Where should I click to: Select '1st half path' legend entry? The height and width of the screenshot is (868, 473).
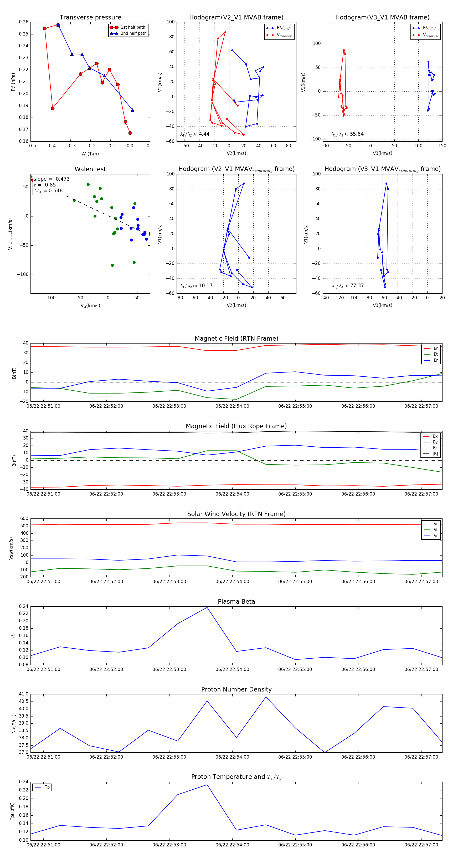133,27
